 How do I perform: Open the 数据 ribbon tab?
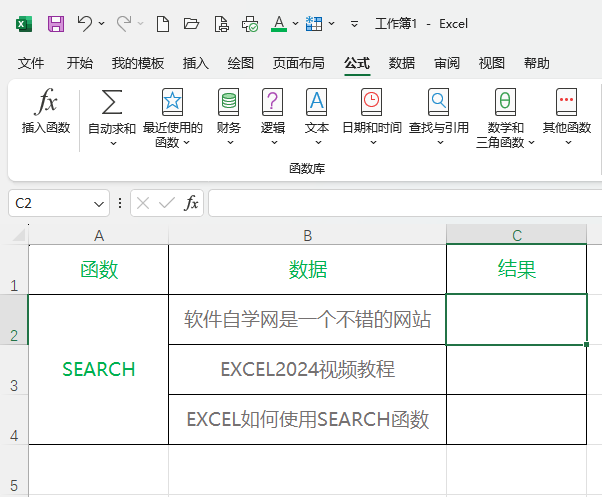(x=402, y=63)
